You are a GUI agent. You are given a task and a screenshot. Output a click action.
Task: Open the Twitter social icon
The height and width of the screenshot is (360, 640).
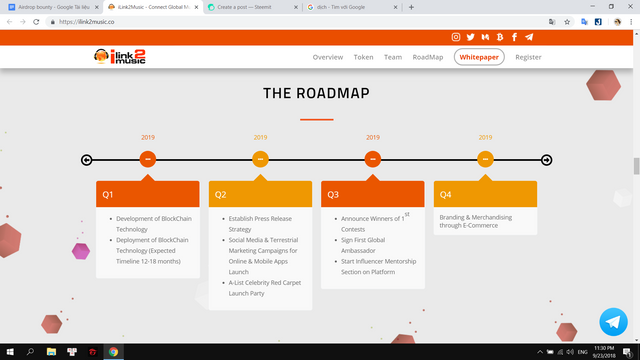pyautogui.click(x=470, y=37)
